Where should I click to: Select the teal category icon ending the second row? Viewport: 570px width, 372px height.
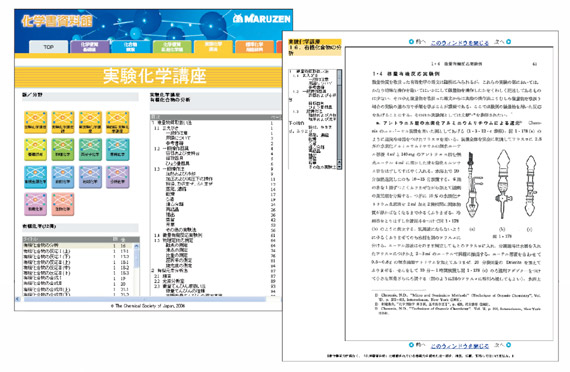pos(117,149)
